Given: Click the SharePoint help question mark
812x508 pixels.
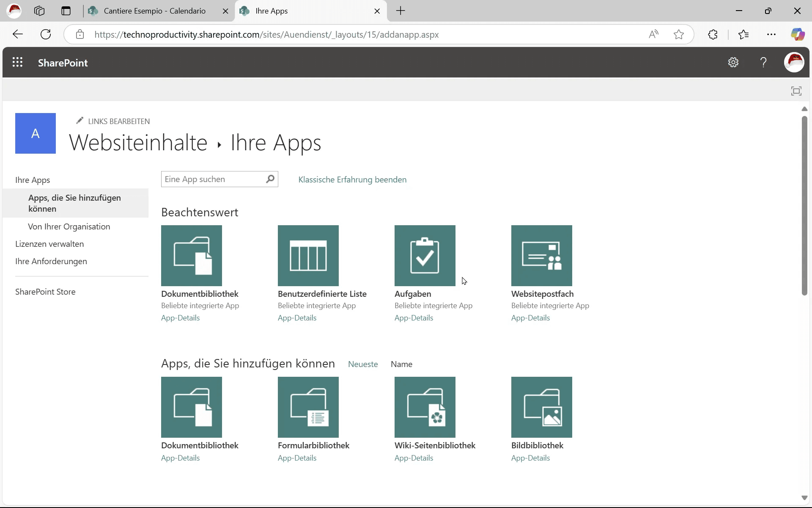Looking at the screenshot, I should coord(763,63).
